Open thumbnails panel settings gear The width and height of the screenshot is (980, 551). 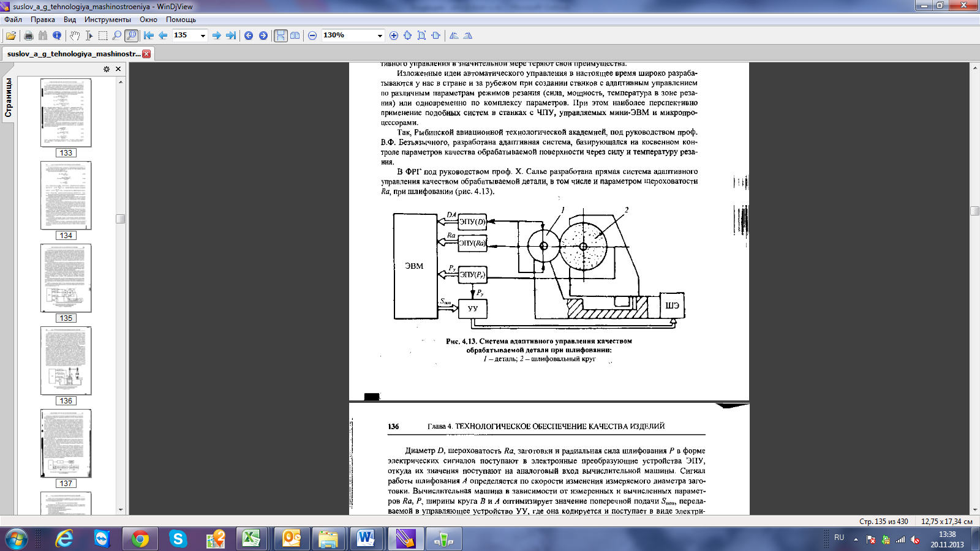click(107, 69)
